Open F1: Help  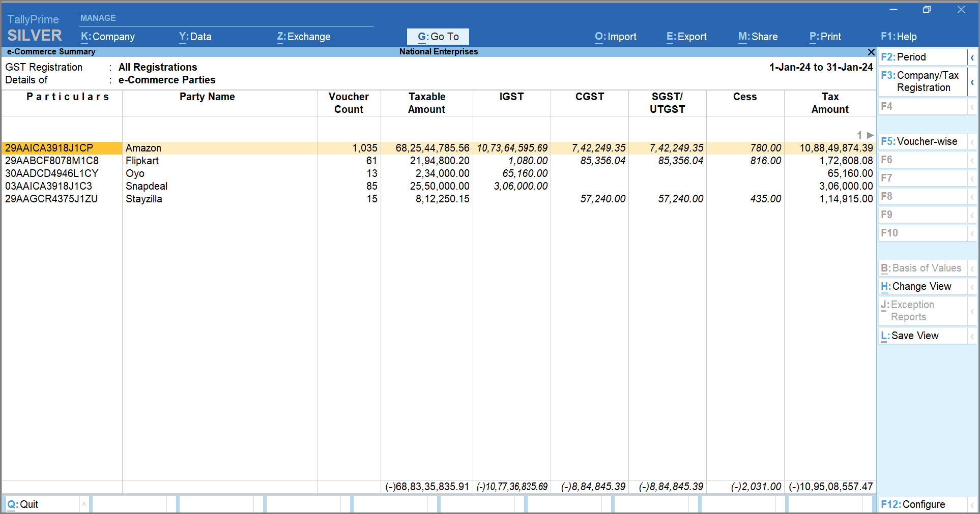pyautogui.click(x=899, y=37)
